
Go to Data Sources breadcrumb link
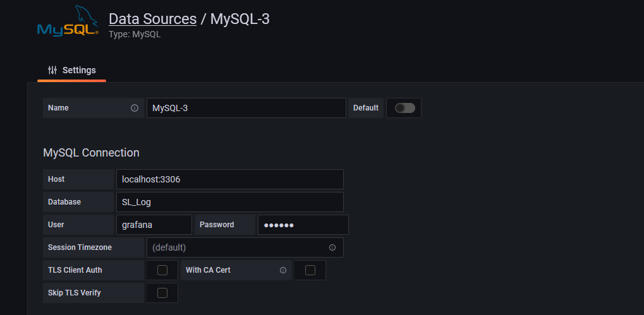click(152, 19)
